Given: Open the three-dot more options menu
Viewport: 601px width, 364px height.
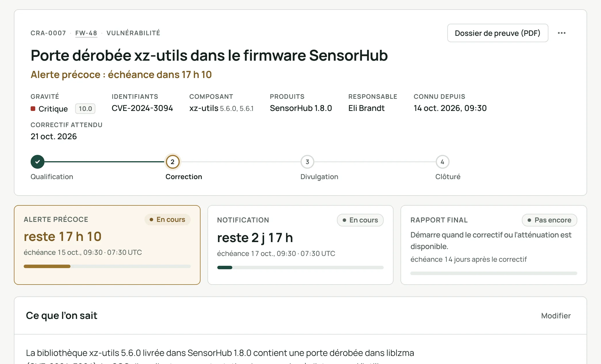Looking at the screenshot, I should coord(561,33).
